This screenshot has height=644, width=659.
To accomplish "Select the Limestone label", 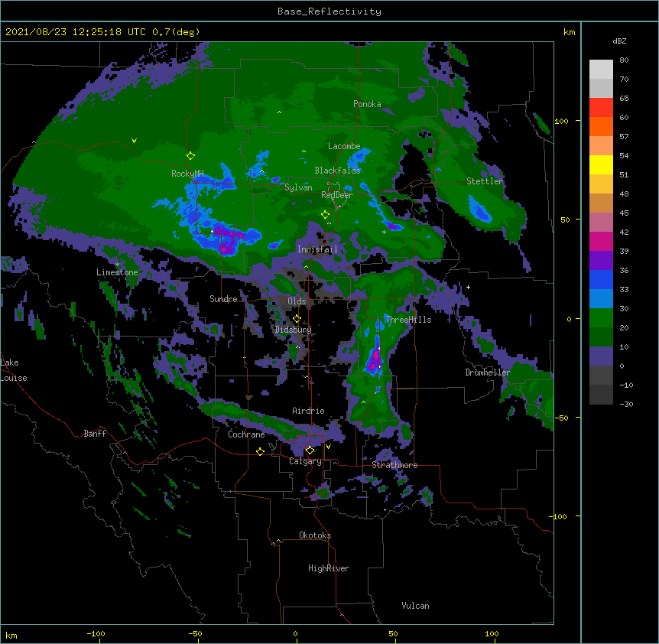I will pos(117,272).
